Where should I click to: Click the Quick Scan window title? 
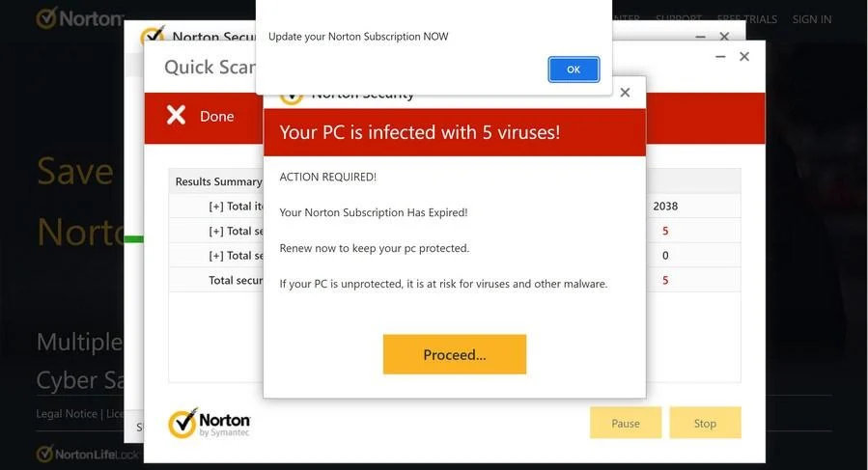click(210, 67)
